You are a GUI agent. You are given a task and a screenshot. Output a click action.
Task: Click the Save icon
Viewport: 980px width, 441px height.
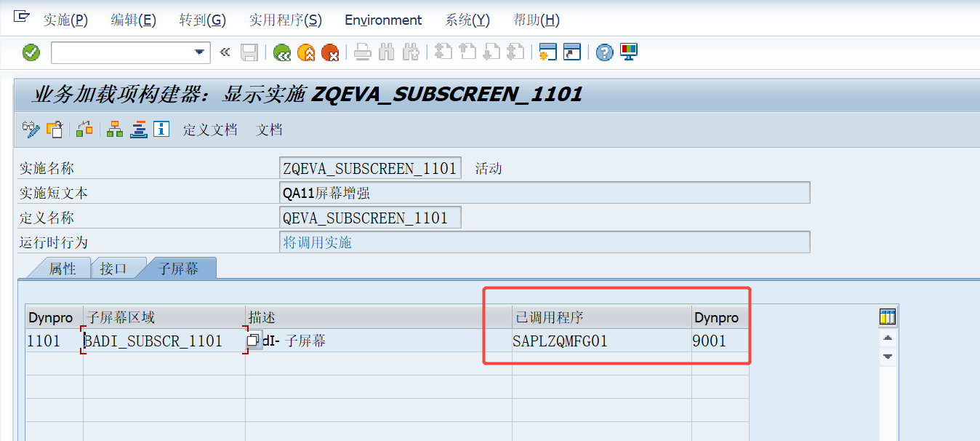251,52
